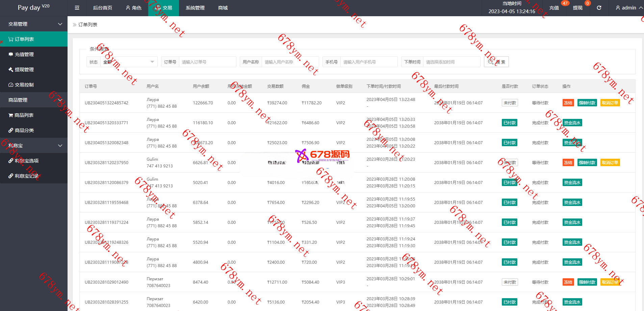
Task: Select 利息宝选项 in the sidebar
Action: click(x=34, y=161)
